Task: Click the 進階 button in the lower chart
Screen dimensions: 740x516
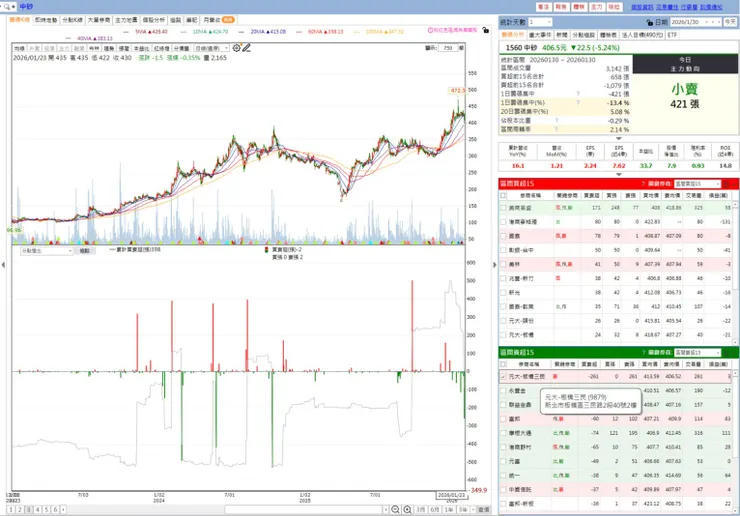Action: point(84,251)
